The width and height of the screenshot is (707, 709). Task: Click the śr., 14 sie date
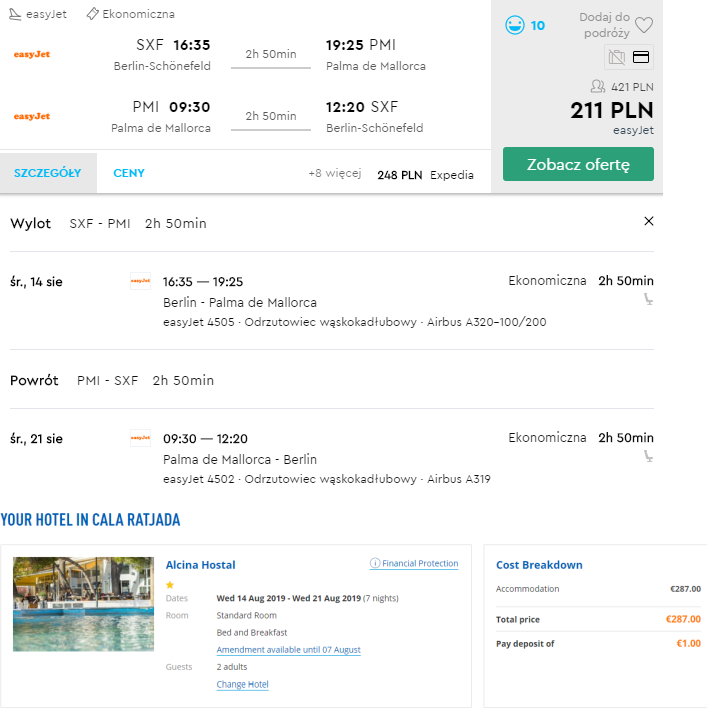[x=36, y=282]
